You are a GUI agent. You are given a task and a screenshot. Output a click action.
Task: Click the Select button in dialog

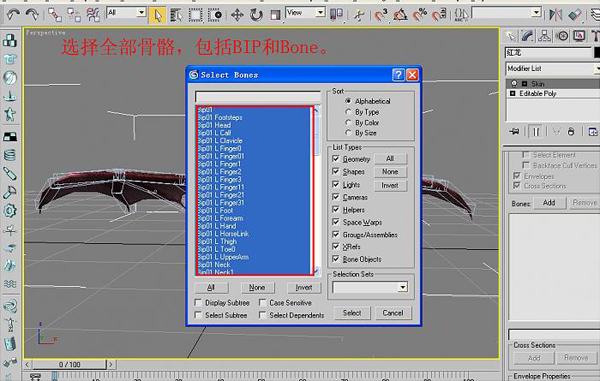352,313
